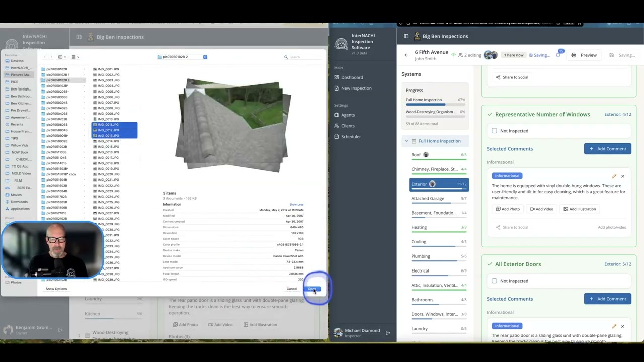Check Not Inspected for All Exterior Doors
Image resolution: width=644 pixels, height=362 pixels.
tap(494, 281)
